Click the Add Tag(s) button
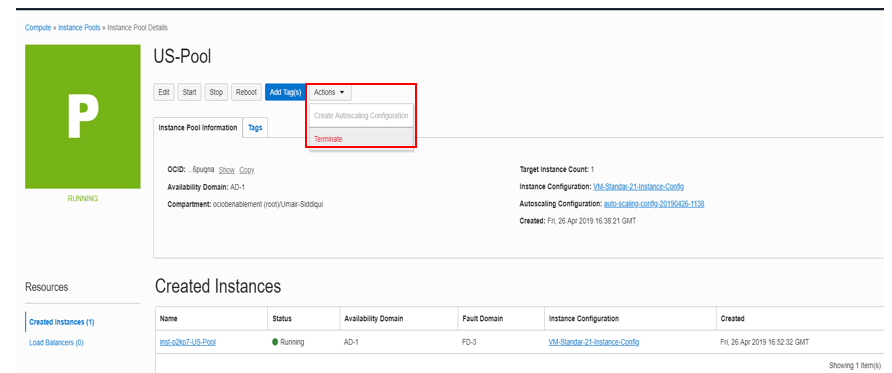Viewport: 892px width, 373px height. click(x=286, y=92)
